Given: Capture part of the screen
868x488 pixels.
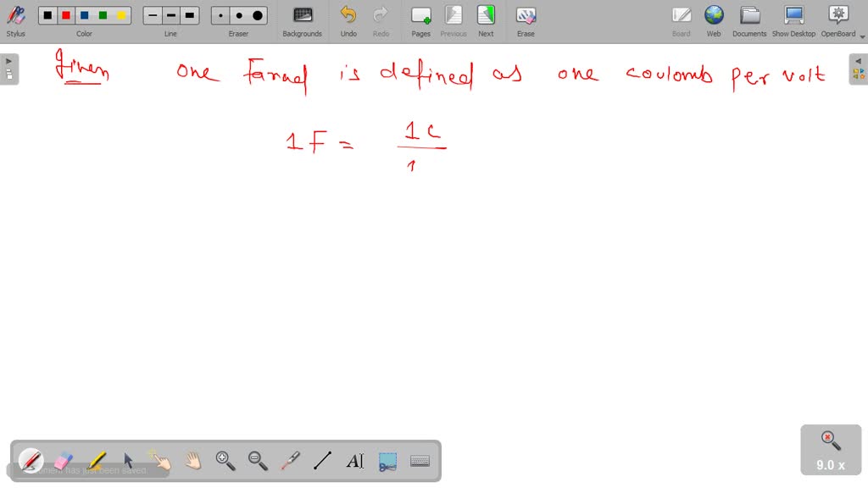Looking at the screenshot, I should 387,460.
